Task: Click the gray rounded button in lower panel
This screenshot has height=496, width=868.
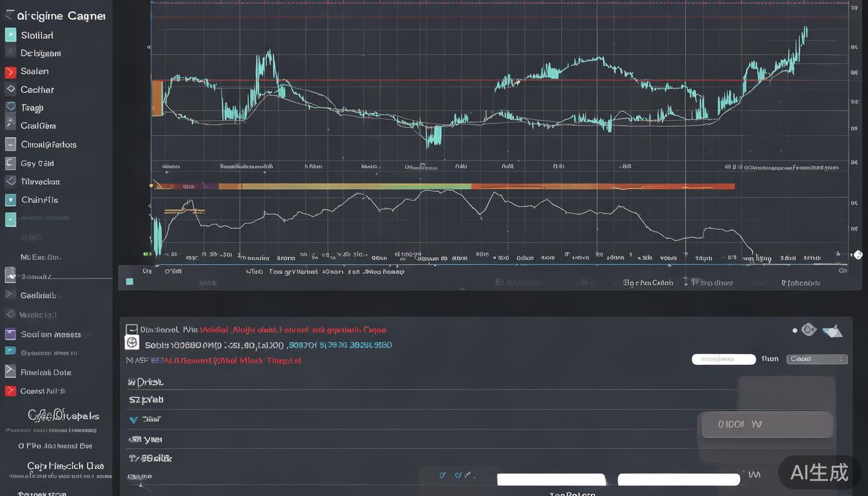Action: click(767, 425)
